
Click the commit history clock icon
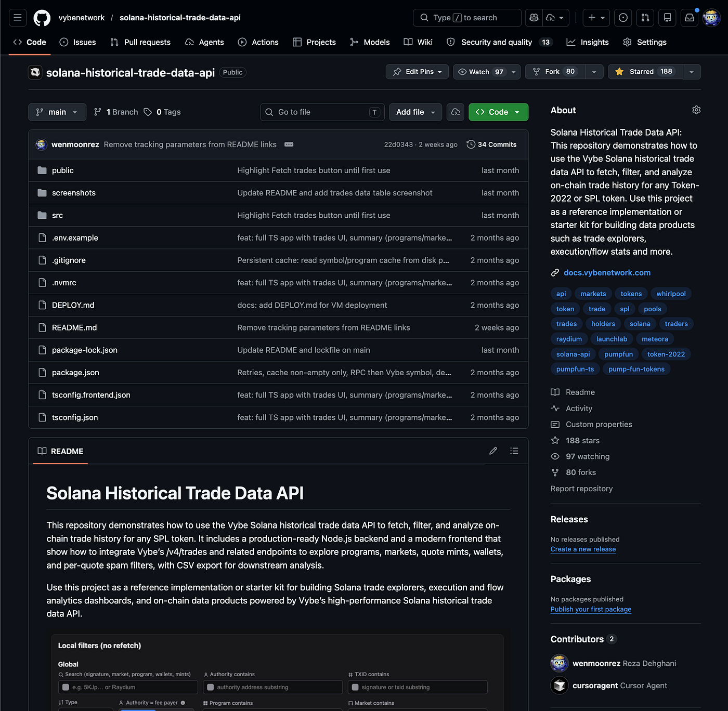471,144
